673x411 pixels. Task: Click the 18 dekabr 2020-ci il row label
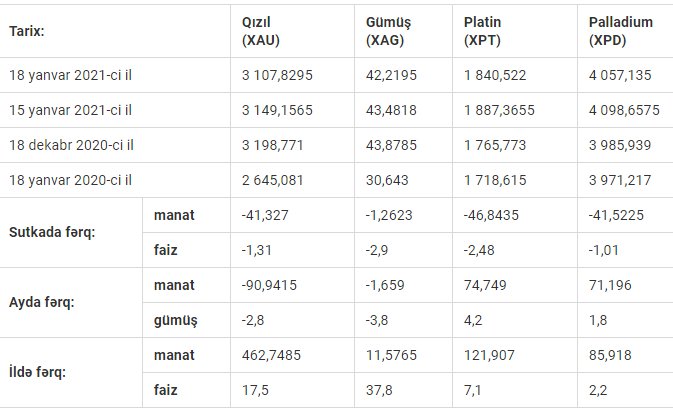coord(71,145)
